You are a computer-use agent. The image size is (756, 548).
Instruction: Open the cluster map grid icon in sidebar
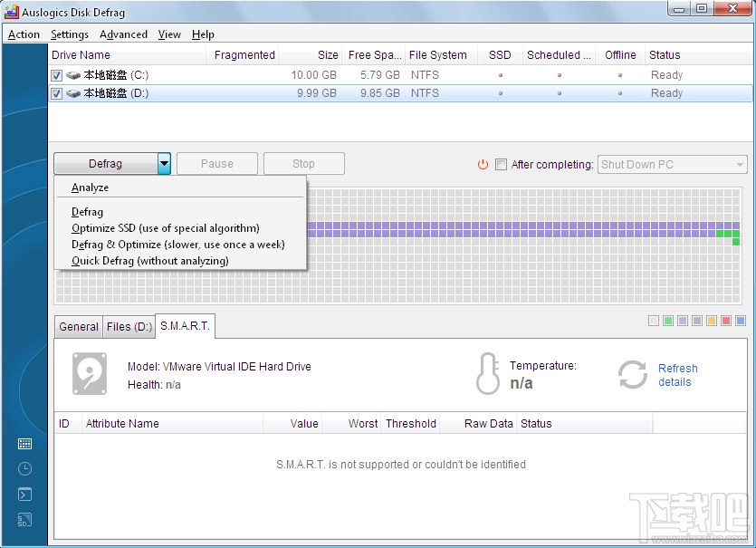(x=24, y=444)
